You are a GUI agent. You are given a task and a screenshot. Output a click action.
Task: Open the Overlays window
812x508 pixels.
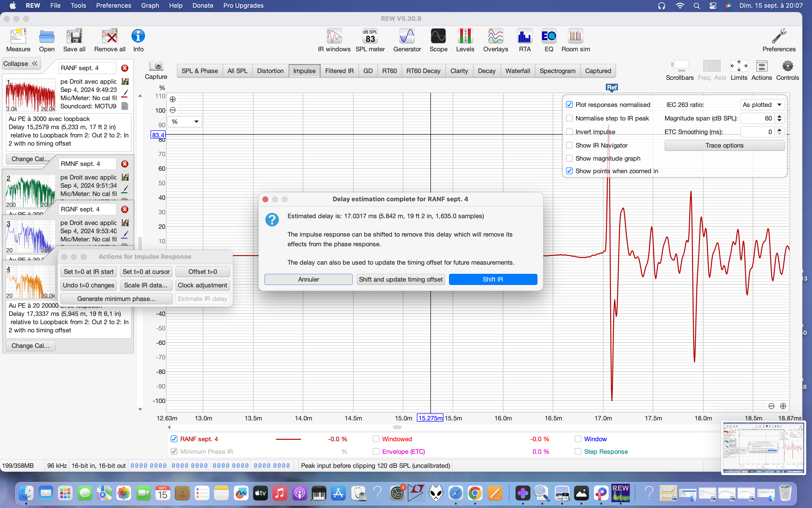[496, 40]
